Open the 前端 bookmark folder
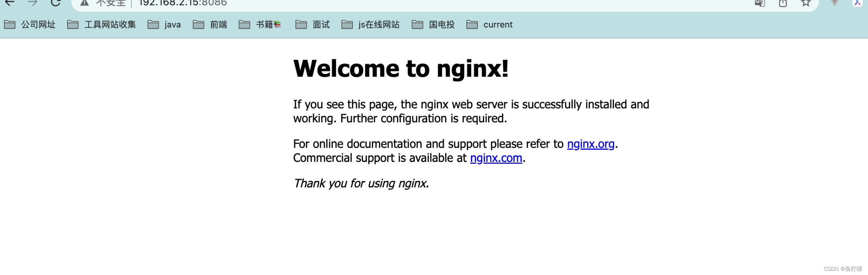The width and height of the screenshot is (868, 275). pyautogui.click(x=210, y=25)
